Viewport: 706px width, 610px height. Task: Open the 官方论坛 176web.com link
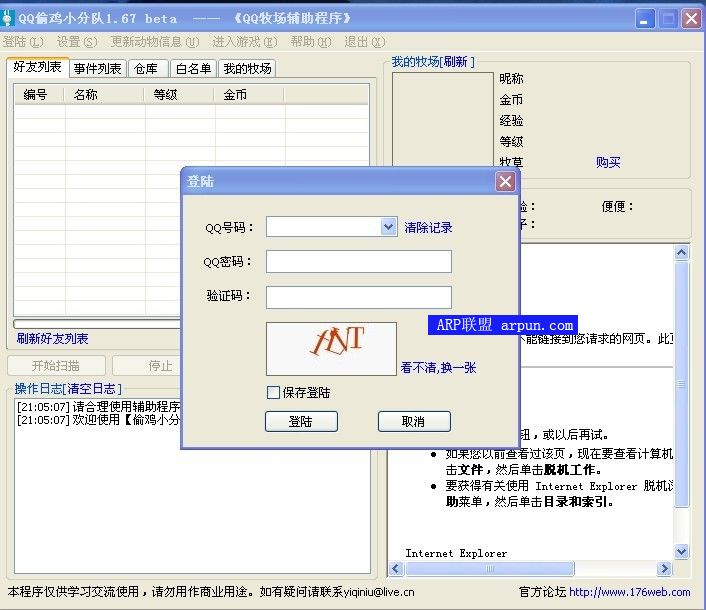click(x=629, y=592)
